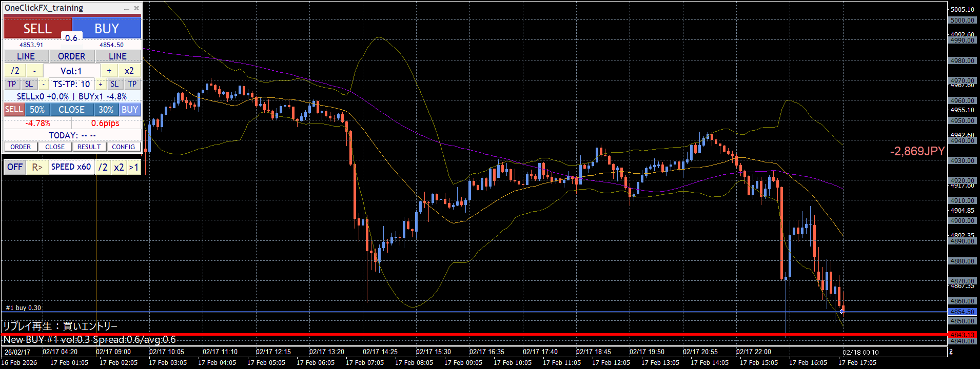
Task: Halve the volume with the /2 button
Action: point(15,71)
